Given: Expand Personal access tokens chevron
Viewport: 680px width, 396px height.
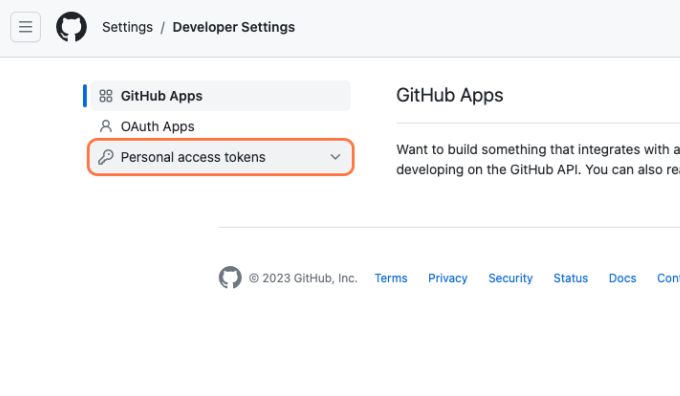Looking at the screenshot, I should pos(335,157).
